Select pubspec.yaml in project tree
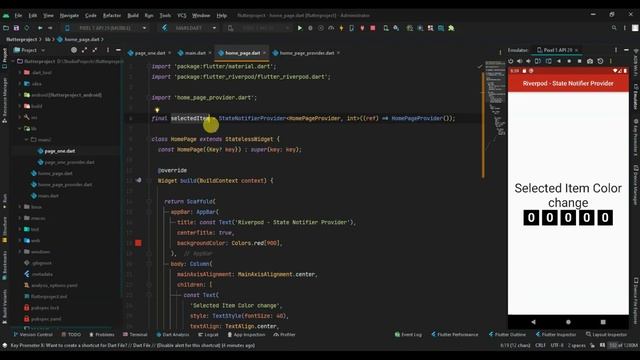 [46, 319]
